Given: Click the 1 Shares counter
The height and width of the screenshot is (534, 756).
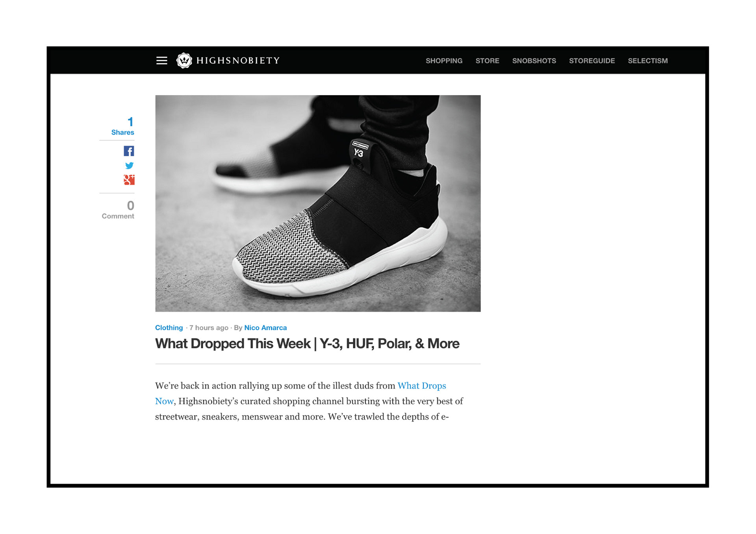Looking at the screenshot, I should 122,126.
